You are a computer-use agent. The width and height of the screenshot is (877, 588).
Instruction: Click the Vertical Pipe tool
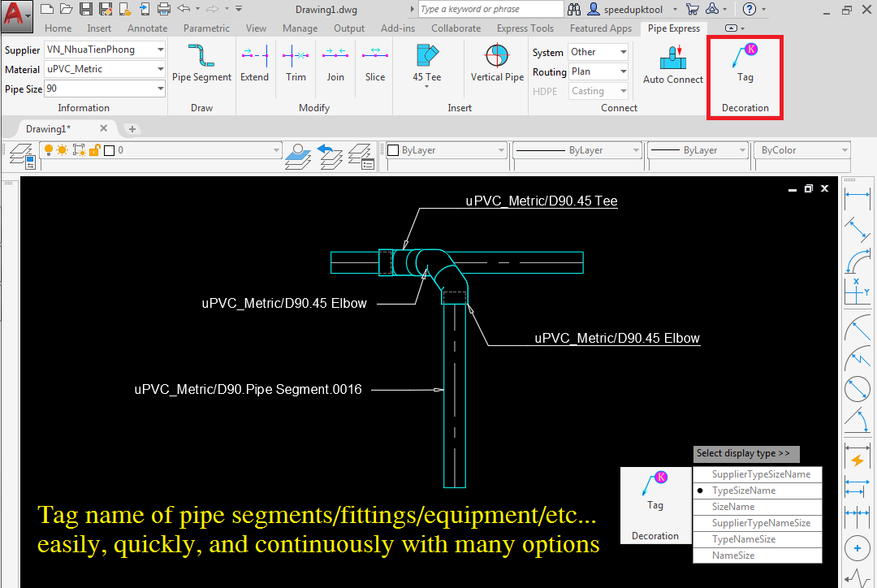click(497, 63)
